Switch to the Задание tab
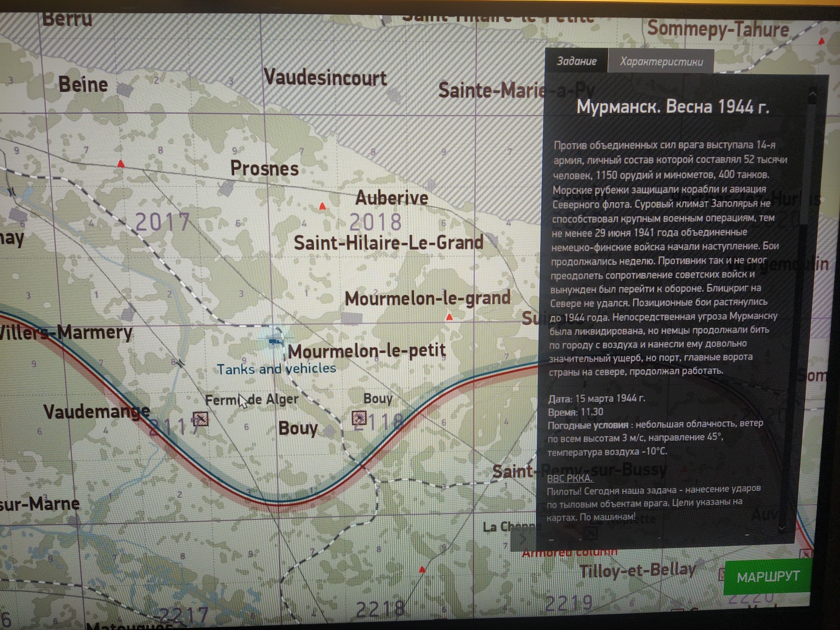This screenshot has width=840, height=630. 577,61
